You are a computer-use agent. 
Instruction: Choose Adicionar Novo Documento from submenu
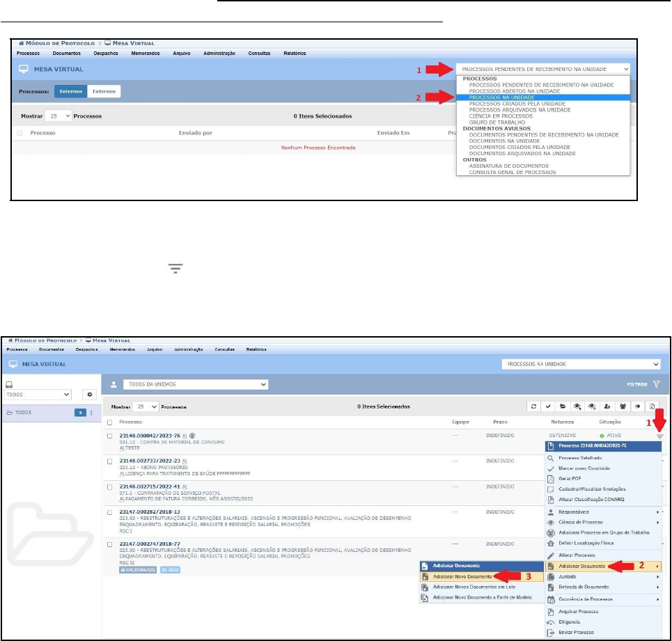(x=462, y=577)
